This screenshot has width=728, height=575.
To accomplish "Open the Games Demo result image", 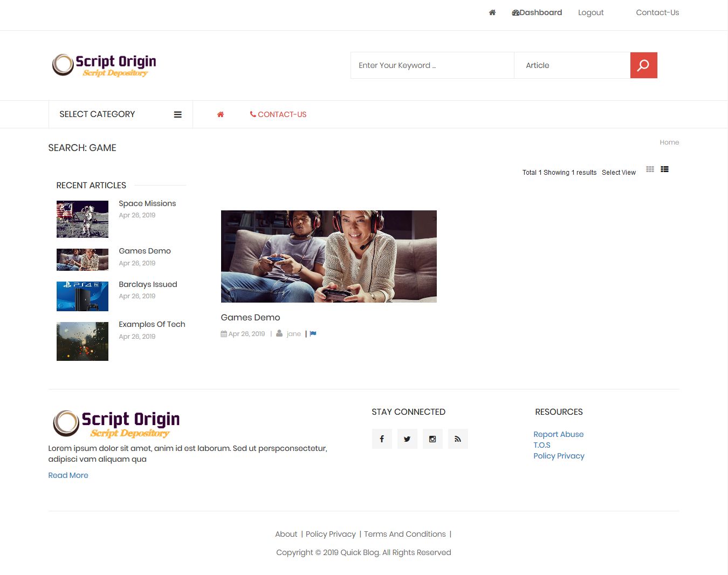I will 328,256.
